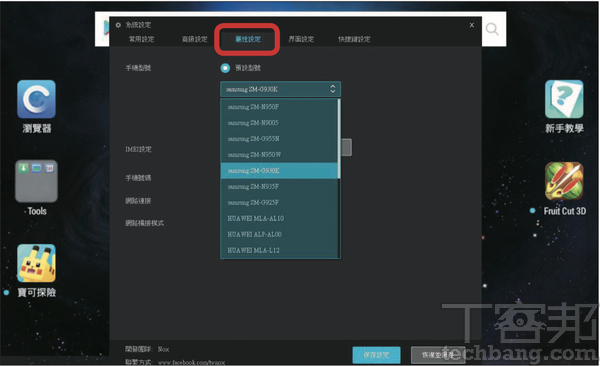Open the 快捷鍵設定 tab
The height and width of the screenshot is (366, 600).
[x=354, y=39]
